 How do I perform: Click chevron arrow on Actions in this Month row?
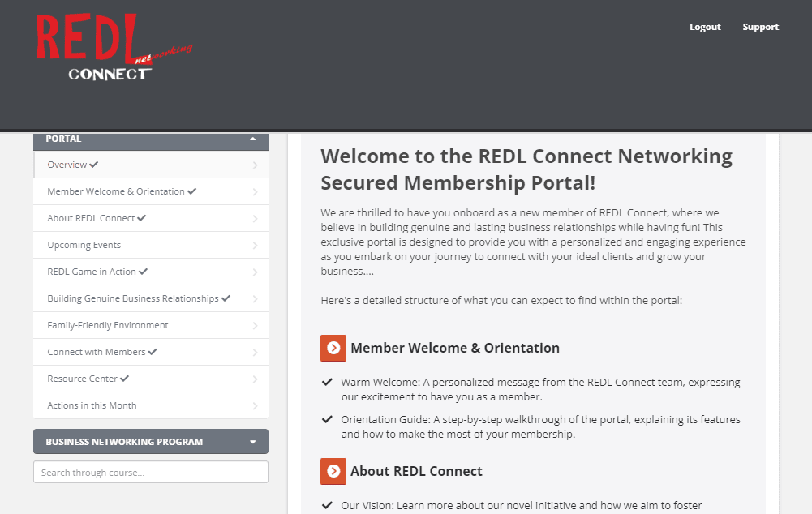tap(256, 406)
